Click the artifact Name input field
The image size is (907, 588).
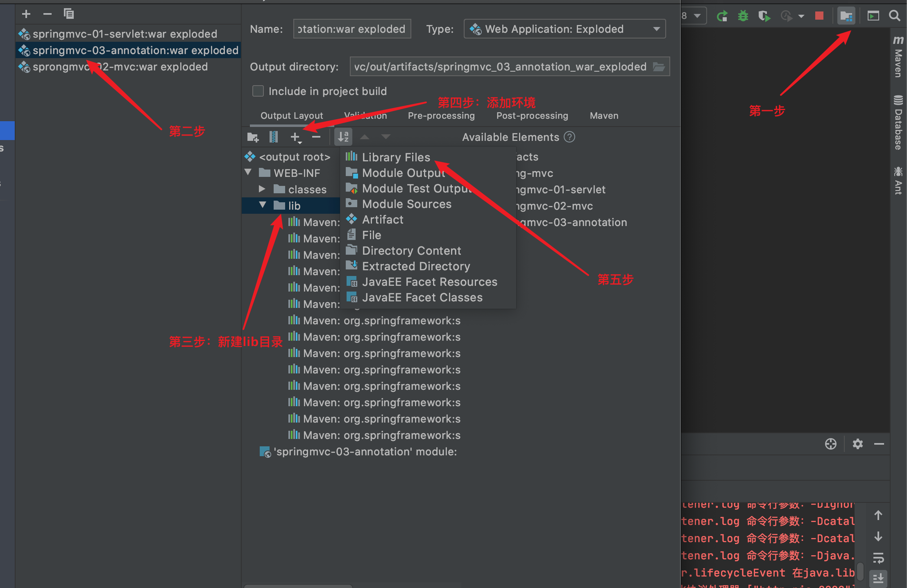coord(352,29)
